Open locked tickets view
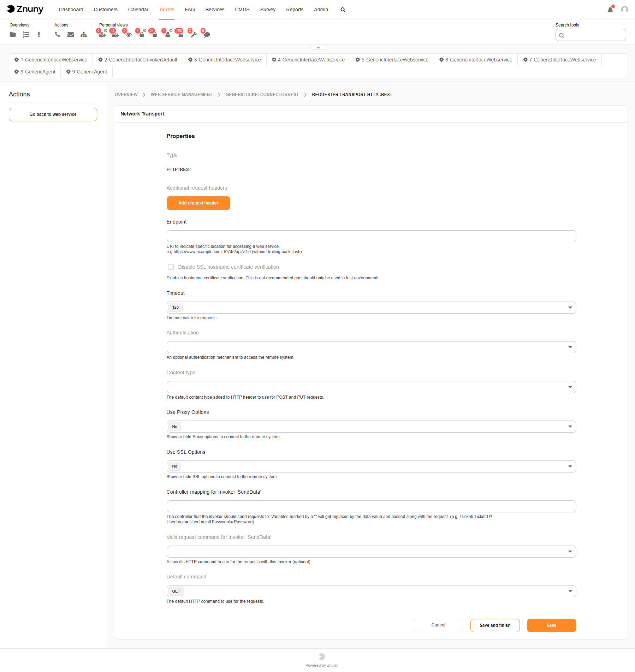This screenshot has height=672, width=635. click(x=141, y=35)
